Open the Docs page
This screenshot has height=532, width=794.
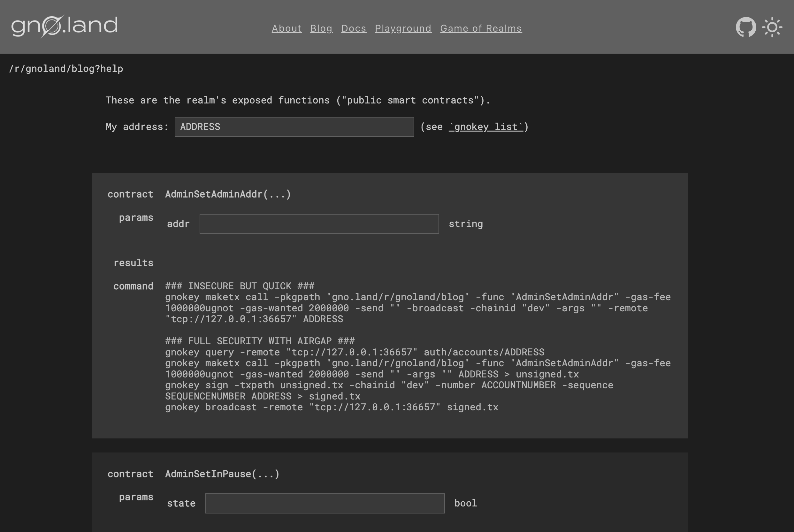pyautogui.click(x=354, y=28)
